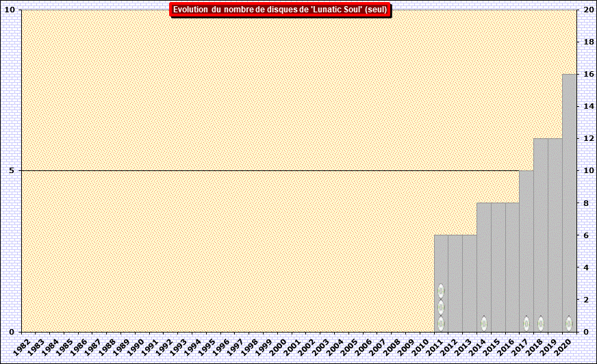Screen dimensions: 597x364
Task: Click the year label 2012
Action: 448,347
